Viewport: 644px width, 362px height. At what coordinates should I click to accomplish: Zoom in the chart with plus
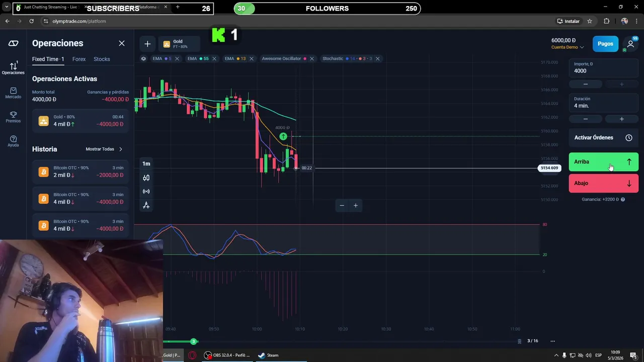pyautogui.click(x=356, y=205)
